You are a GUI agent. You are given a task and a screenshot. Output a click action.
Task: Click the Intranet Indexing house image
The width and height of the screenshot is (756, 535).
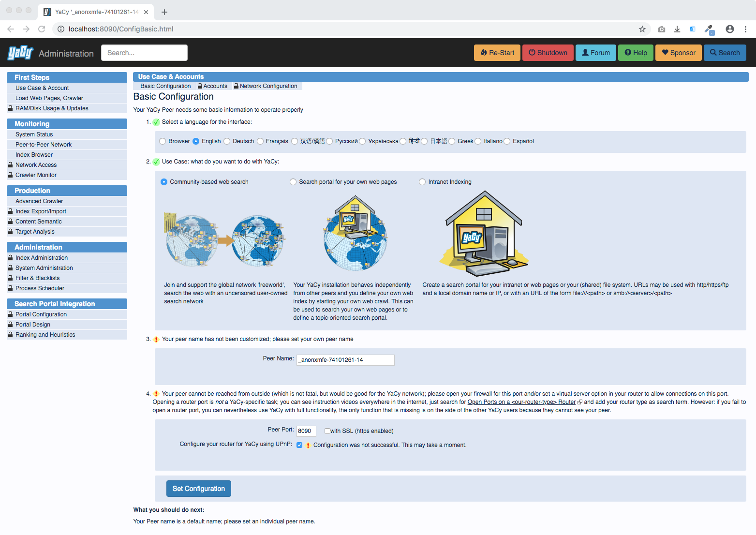(x=484, y=233)
